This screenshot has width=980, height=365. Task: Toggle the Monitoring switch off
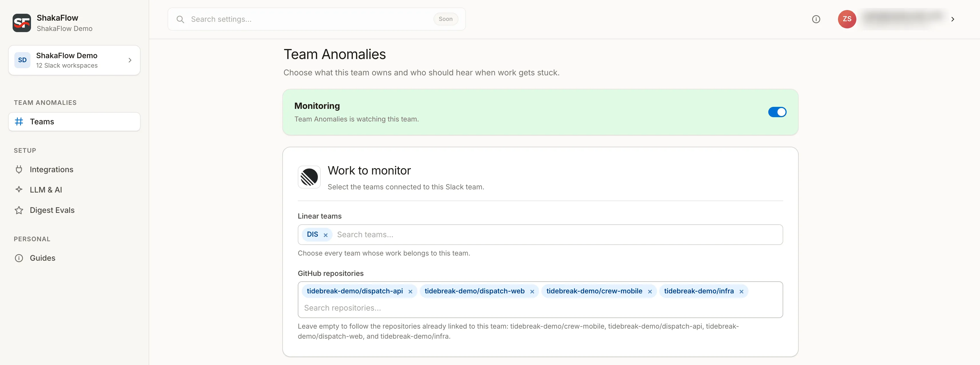777,112
